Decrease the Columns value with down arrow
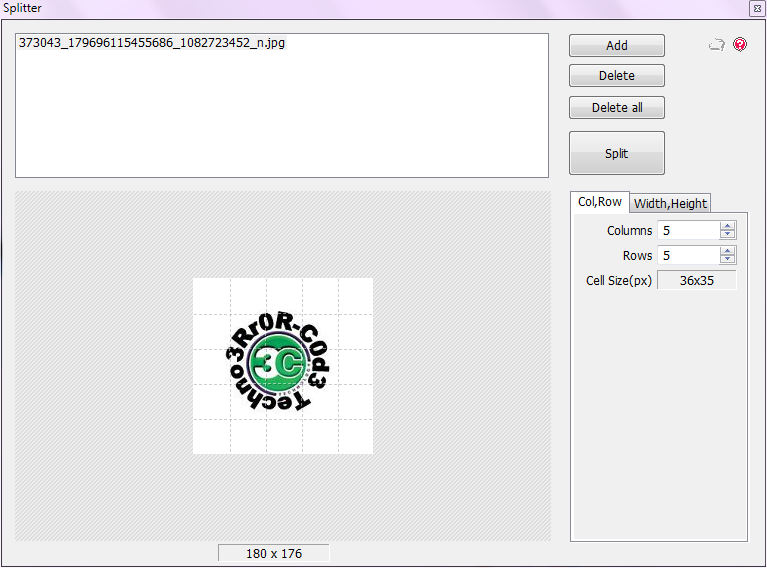This screenshot has height=568, width=767. click(x=727, y=234)
